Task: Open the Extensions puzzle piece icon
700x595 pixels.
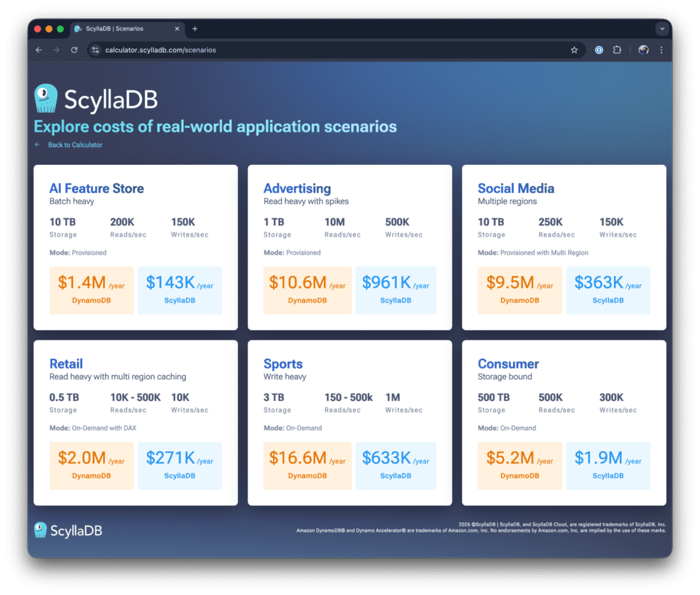Action: [x=617, y=50]
